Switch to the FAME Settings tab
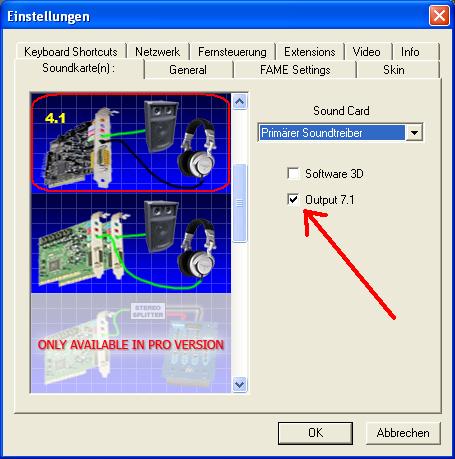Screen dimensions: 455x459 pyautogui.click(x=295, y=70)
